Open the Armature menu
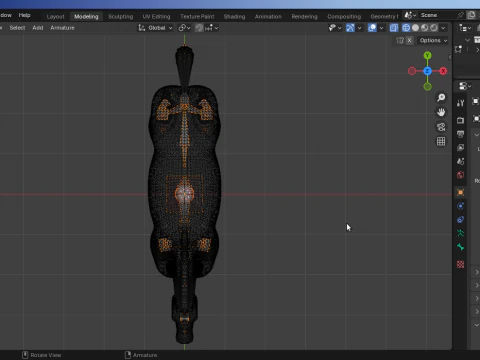480x360 pixels. 62,28
